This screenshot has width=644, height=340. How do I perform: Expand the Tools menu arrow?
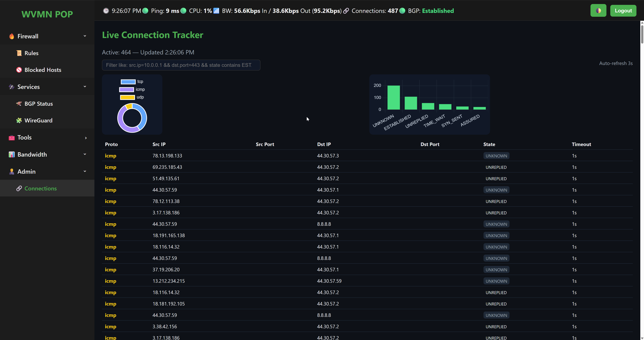(x=86, y=138)
